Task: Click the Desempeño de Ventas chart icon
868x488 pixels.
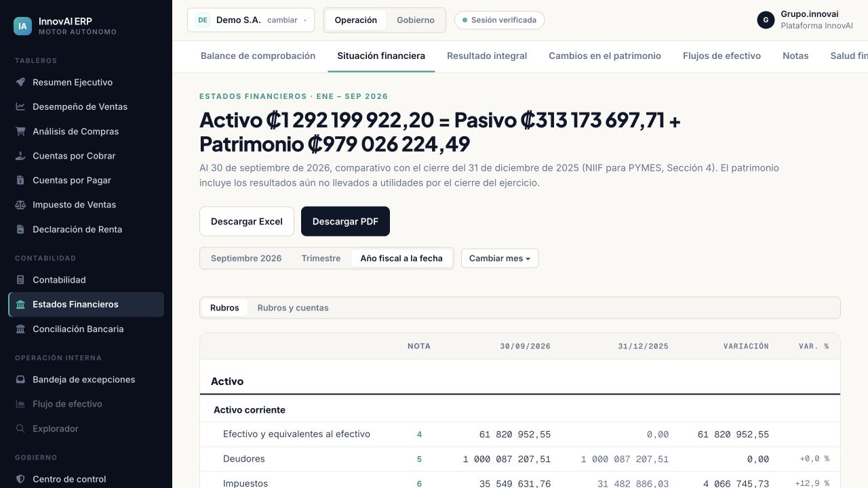Action: click(20, 106)
